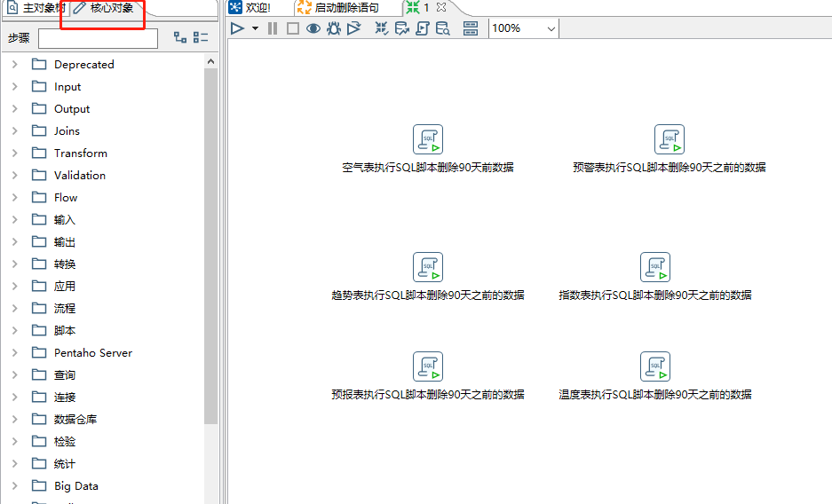Select the 转换 folder

coord(65,264)
